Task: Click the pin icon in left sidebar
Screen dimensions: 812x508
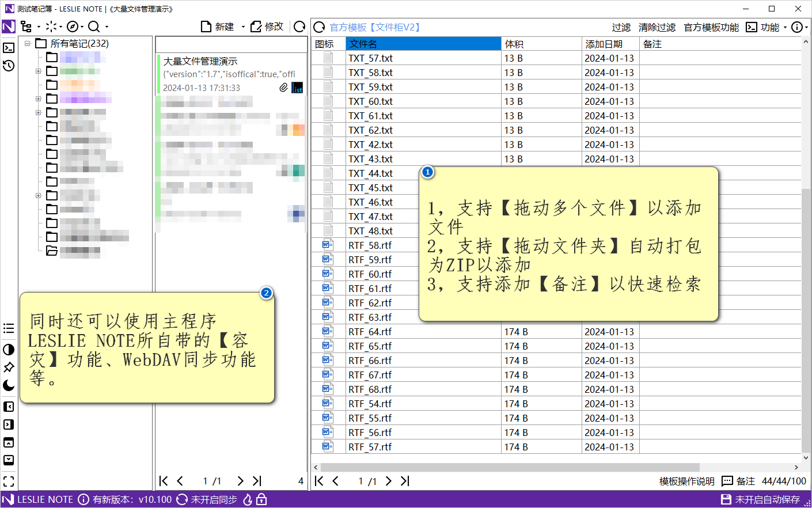Action: [9, 367]
